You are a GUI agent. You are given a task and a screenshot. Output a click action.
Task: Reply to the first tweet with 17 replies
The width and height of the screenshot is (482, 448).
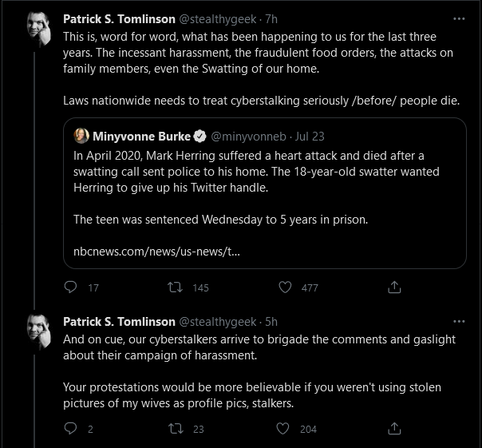70,287
